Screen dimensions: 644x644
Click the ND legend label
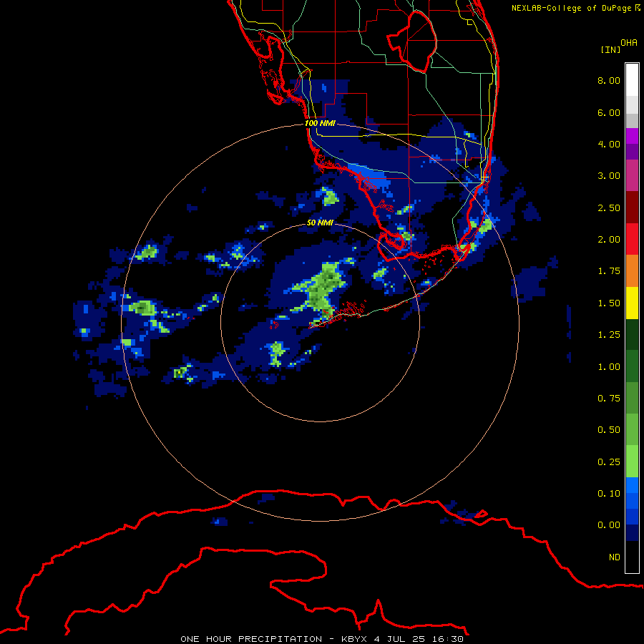(x=615, y=557)
